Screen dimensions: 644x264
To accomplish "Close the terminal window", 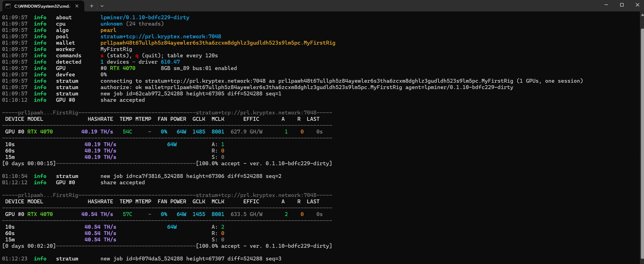I will (x=637, y=5).
